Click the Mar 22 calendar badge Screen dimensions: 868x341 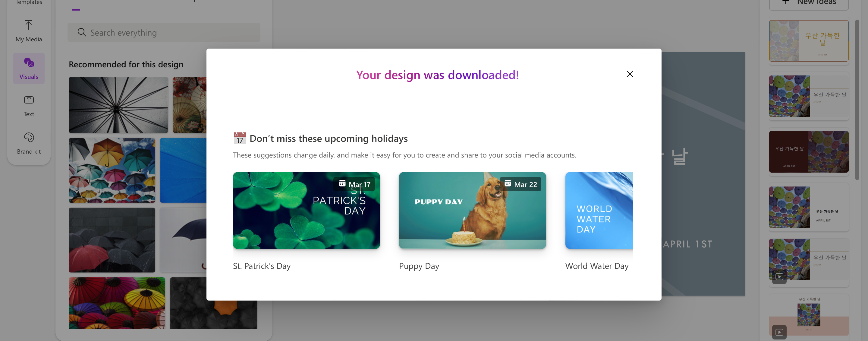[x=520, y=184]
